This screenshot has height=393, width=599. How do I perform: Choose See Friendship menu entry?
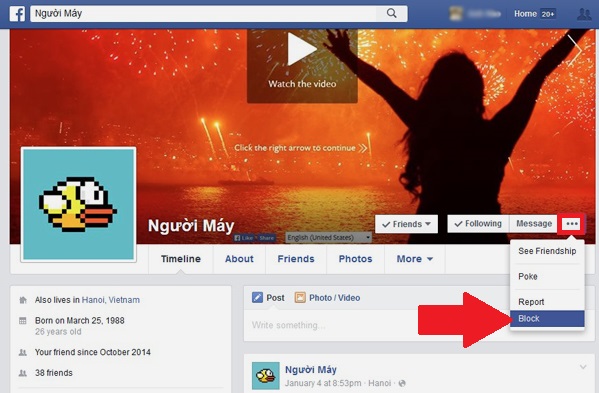click(547, 251)
